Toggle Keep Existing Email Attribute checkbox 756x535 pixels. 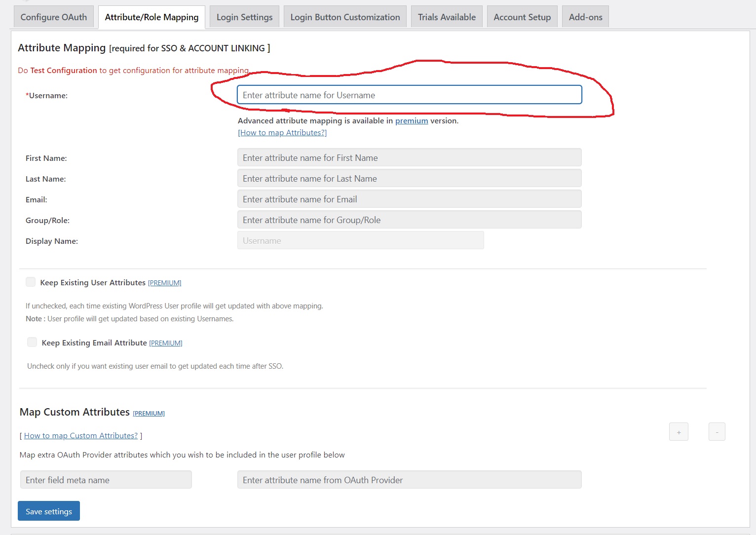click(32, 342)
